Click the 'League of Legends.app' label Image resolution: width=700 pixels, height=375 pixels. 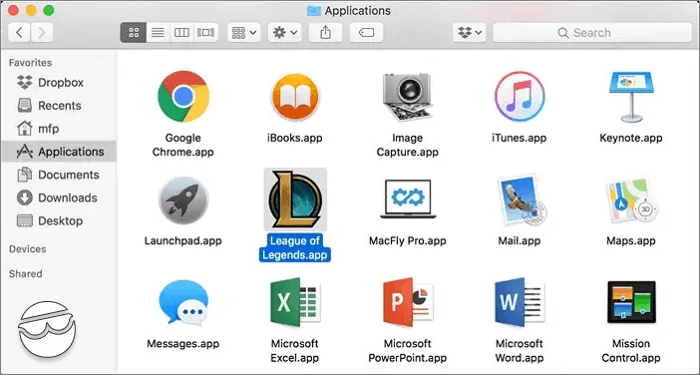pyautogui.click(x=295, y=248)
